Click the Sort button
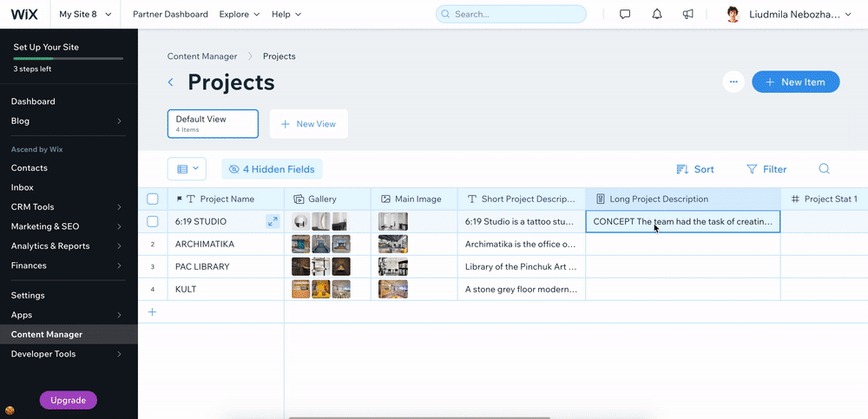Image resolution: width=868 pixels, height=419 pixels. pyautogui.click(x=695, y=169)
